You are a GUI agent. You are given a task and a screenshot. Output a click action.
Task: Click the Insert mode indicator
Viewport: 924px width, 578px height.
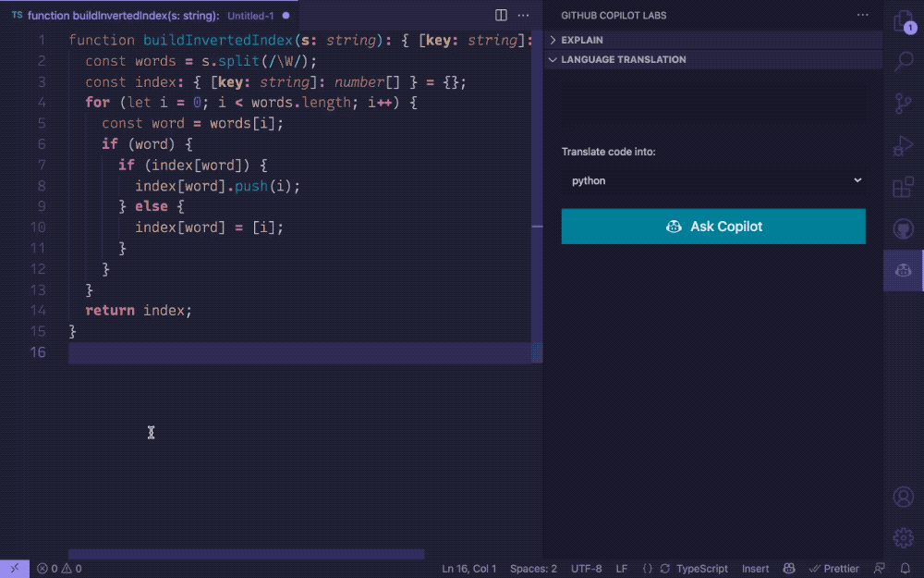[756, 569]
